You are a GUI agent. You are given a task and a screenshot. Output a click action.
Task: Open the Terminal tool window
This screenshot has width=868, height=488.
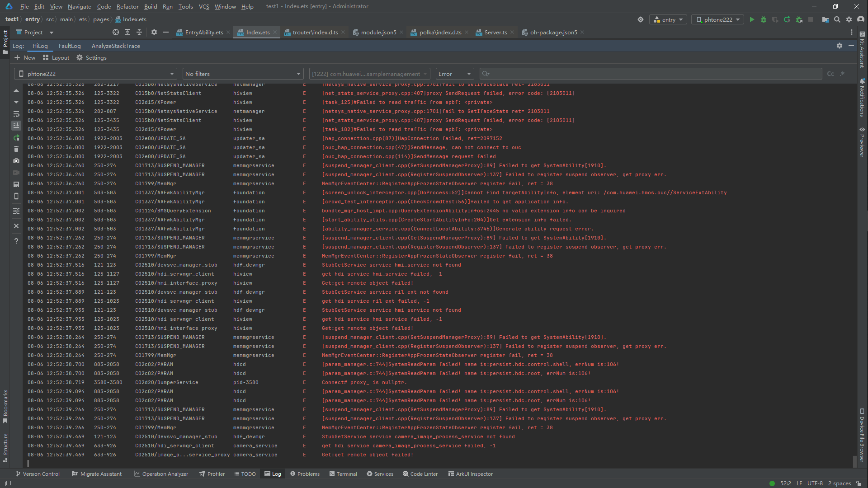point(343,474)
